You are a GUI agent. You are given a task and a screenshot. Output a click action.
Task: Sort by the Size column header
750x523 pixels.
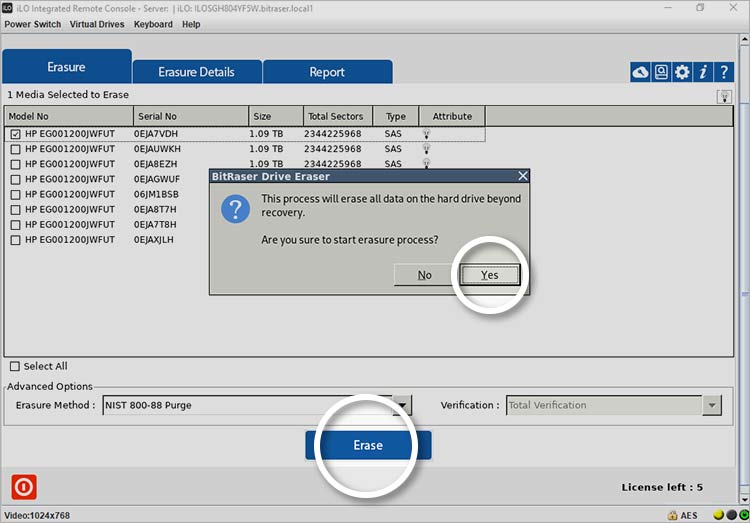276,116
